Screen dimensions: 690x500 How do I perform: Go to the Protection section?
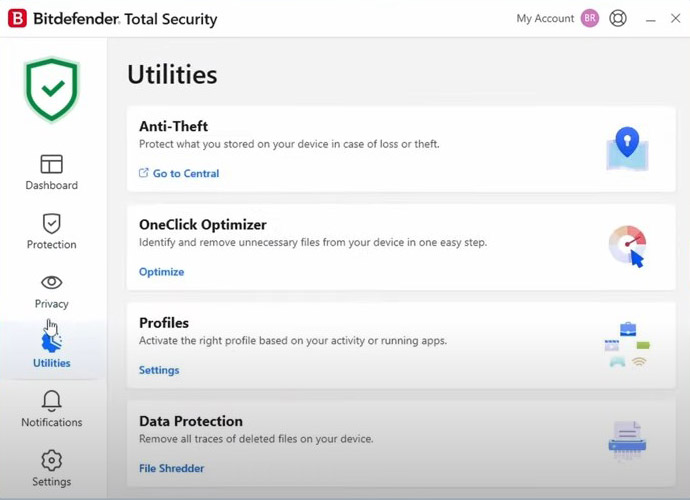tap(51, 231)
